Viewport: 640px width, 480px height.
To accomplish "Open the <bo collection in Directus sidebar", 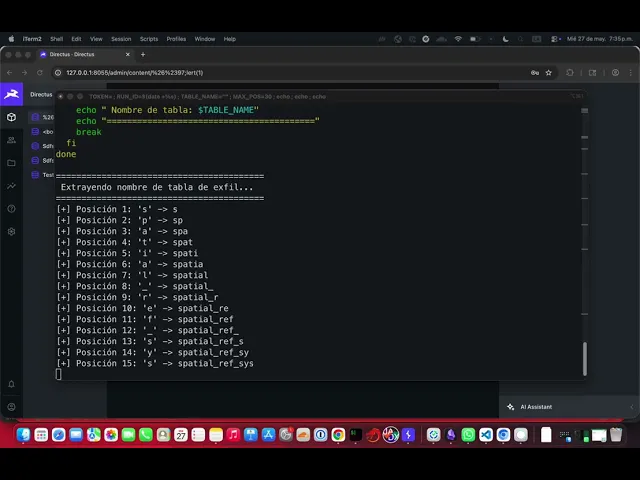I will pos(42,132).
